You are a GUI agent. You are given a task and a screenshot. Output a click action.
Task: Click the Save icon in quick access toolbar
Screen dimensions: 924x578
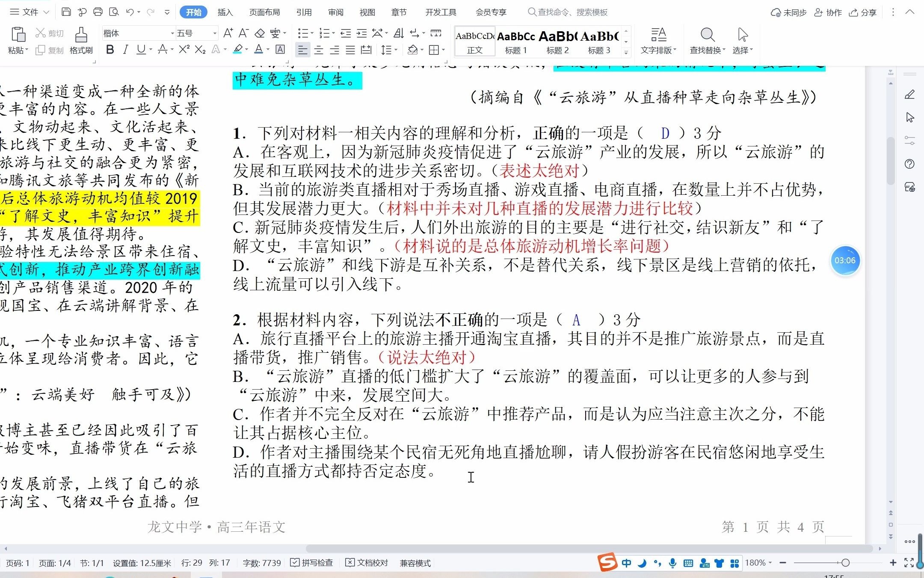coord(66,12)
